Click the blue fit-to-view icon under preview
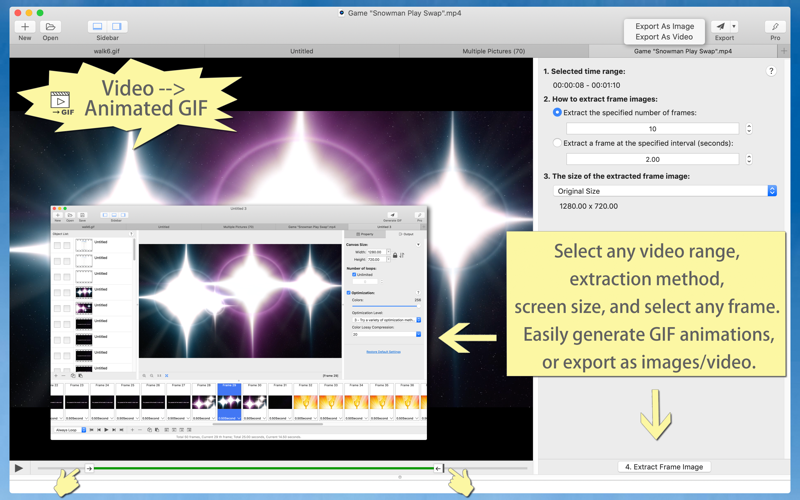This screenshot has height=500, width=800. coord(166,376)
